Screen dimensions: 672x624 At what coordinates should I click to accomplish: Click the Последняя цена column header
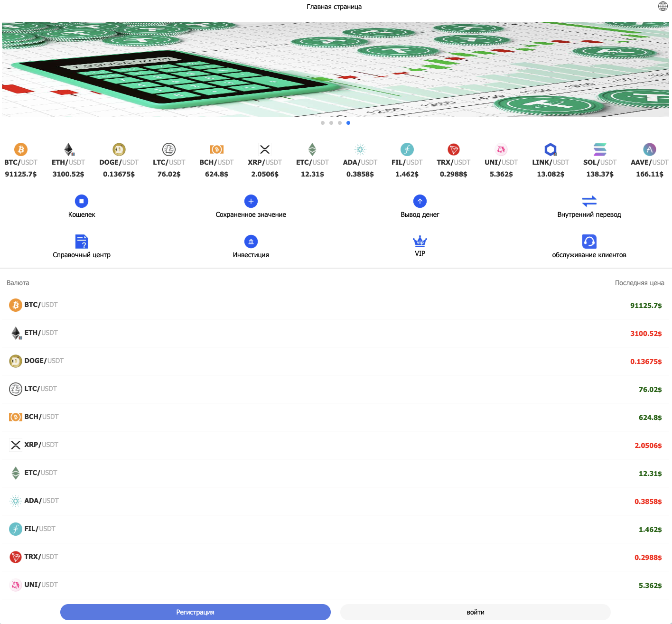click(640, 283)
